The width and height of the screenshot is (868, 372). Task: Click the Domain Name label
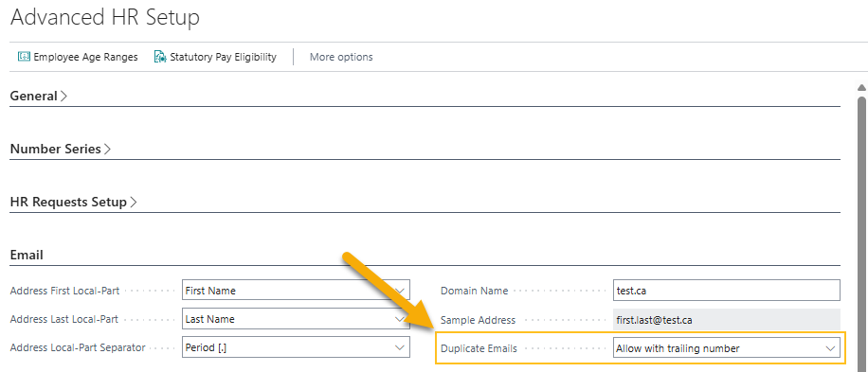click(x=475, y=291)
